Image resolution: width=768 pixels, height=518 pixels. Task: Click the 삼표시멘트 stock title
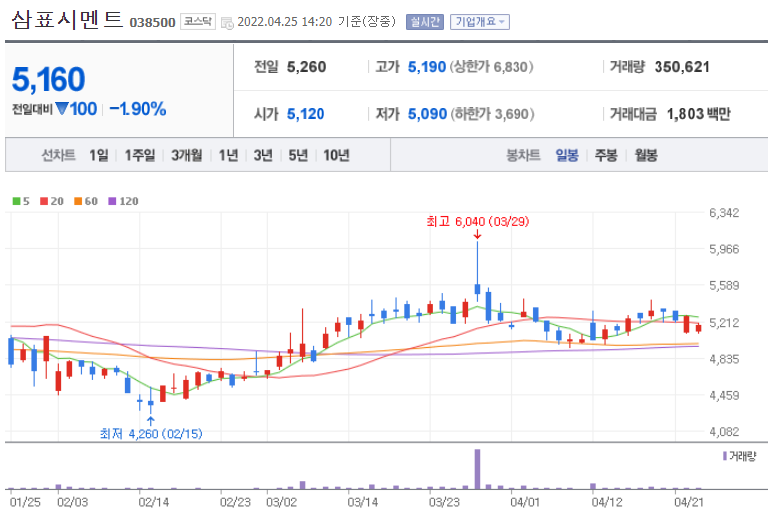[67, 20]
